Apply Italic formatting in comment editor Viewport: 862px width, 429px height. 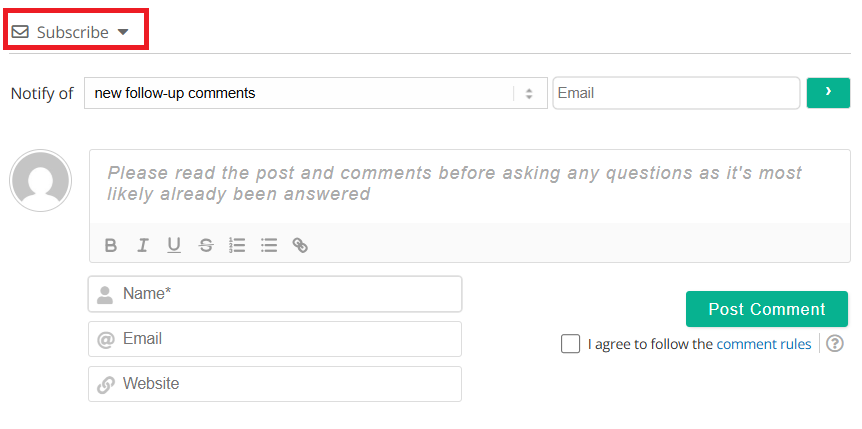(142, 245)
